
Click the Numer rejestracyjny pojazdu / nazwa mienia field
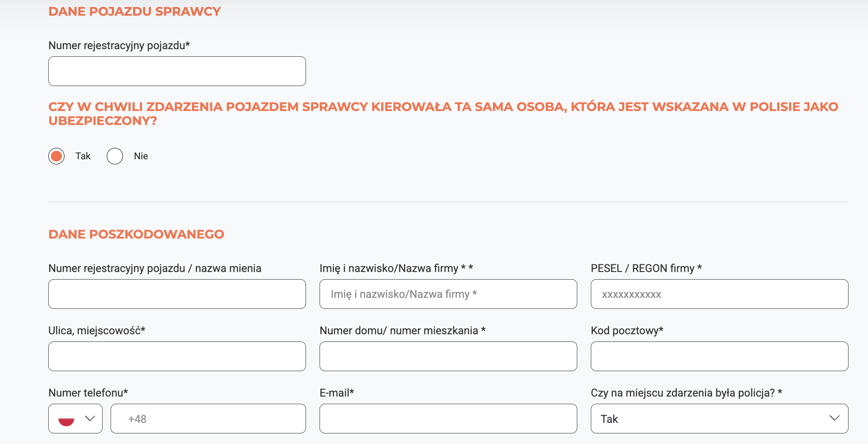pos(177,294)
